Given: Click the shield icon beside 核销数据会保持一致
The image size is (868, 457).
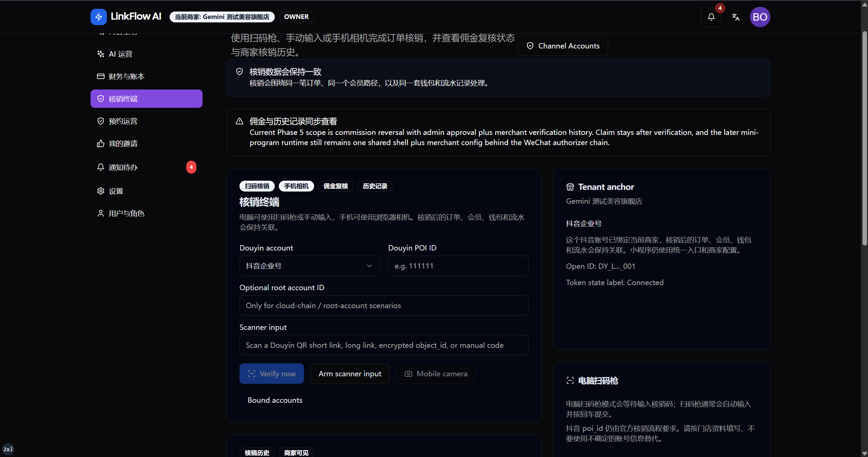Looking at the screenshot, I should [239, 72].
